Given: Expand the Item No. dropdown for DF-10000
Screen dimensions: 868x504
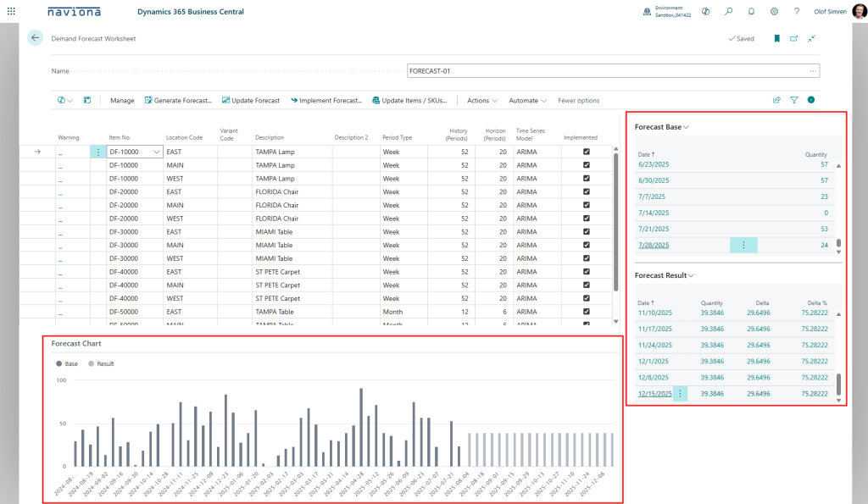Looking at the screenshot, I should [156, 152].
